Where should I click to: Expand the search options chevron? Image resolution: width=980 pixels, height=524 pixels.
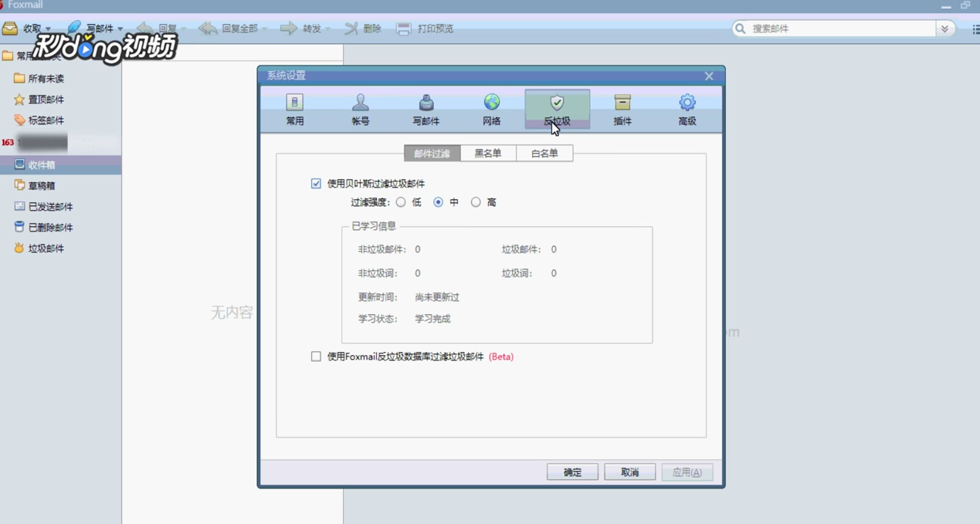(x=944, y=29)
